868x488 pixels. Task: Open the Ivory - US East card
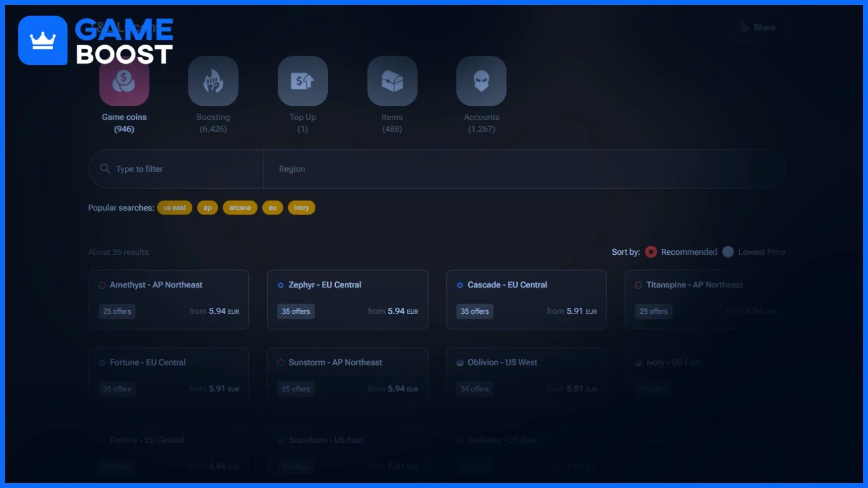pyautogui.click(x=705, y=377)
